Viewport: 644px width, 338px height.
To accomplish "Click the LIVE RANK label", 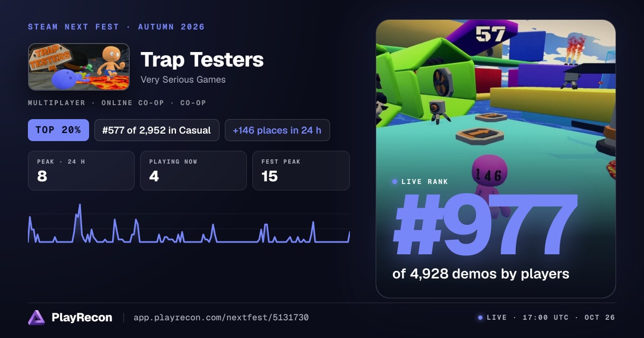I will click(425, 182).
